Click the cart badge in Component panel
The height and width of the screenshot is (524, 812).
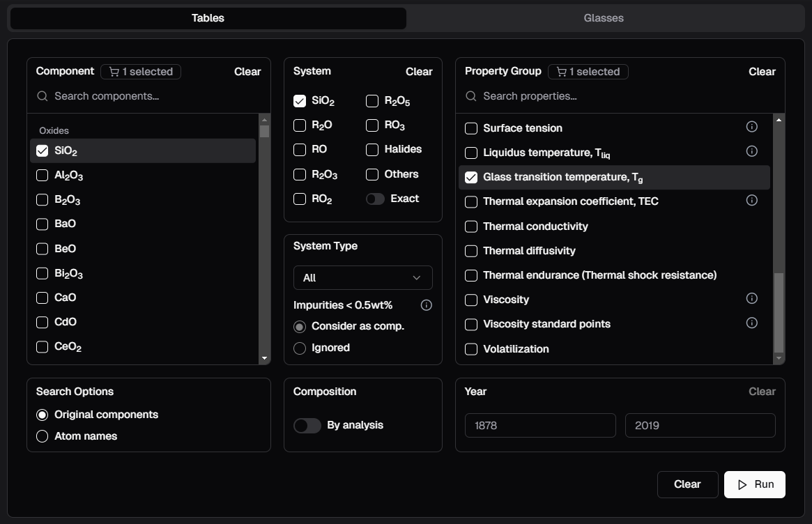click(x=141, y=72)
